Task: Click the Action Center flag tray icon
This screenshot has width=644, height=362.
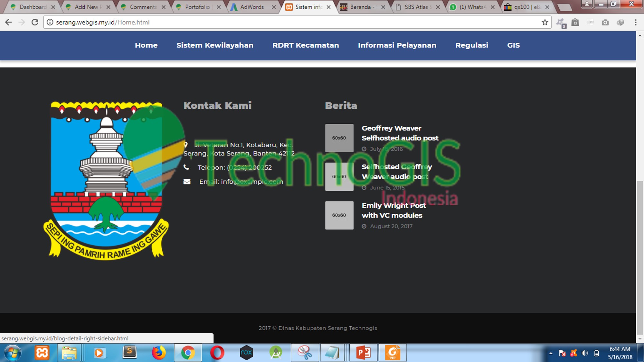Action: click(x=563, y=353)
